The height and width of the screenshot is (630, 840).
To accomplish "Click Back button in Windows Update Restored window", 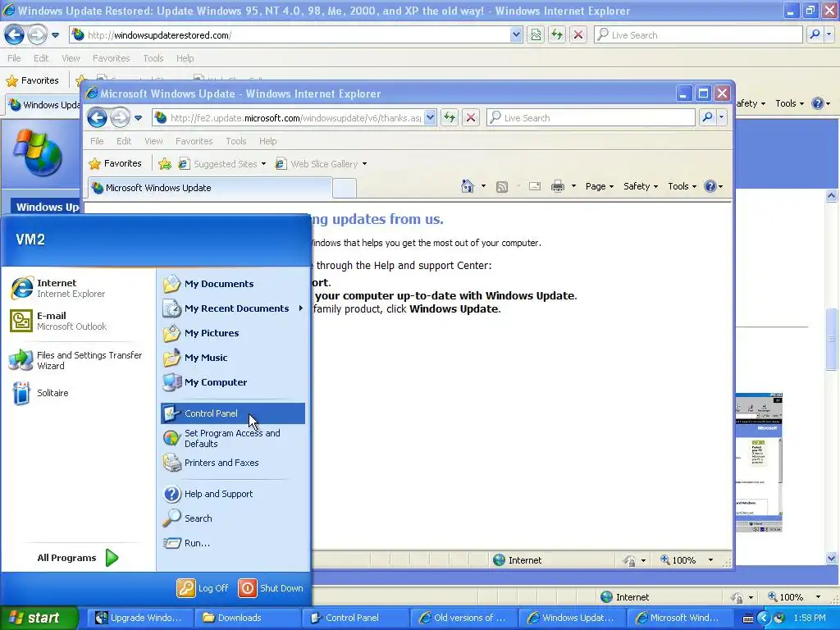I will [x=14, y=34].
